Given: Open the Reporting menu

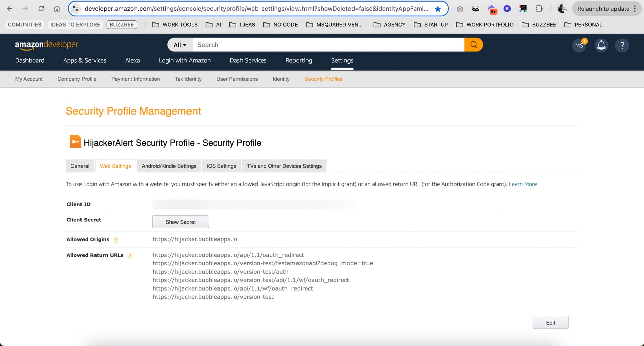Looking at the screenshot, I should (x=299, y=60).
